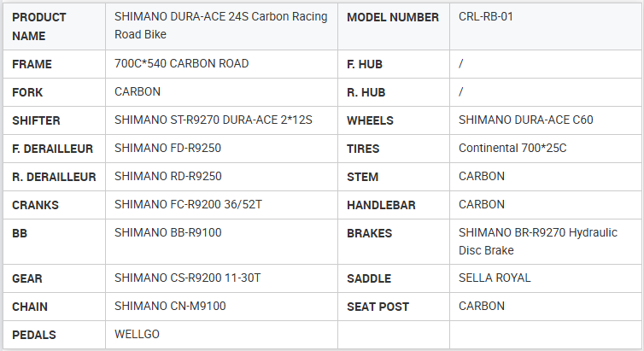Click the SHIMANO RD-R9250 cell
Viewport: 644px width, 351px height.
coord(167,177)
